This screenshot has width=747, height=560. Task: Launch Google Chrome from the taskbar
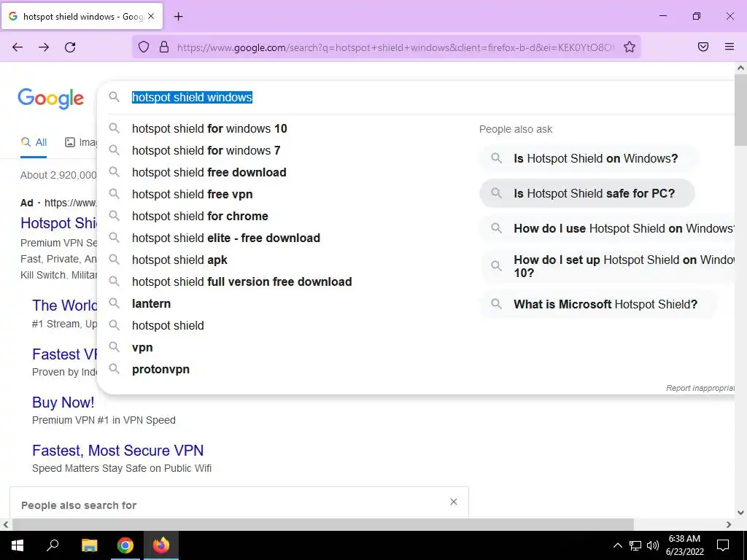point(125,545)
